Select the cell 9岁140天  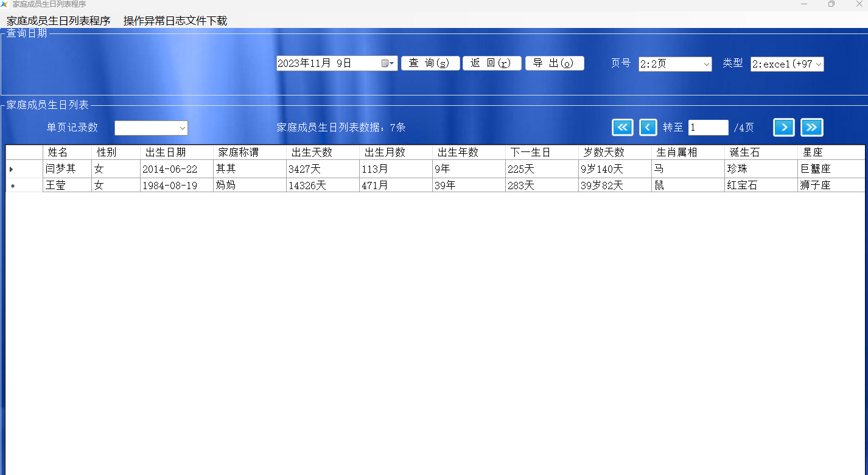click(615, 169)
